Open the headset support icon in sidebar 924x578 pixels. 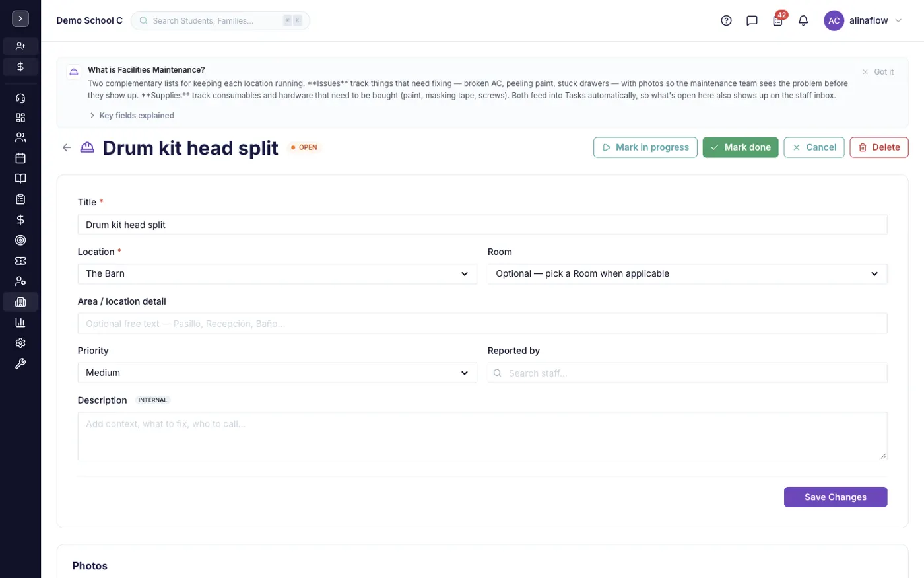click(20, 98)
